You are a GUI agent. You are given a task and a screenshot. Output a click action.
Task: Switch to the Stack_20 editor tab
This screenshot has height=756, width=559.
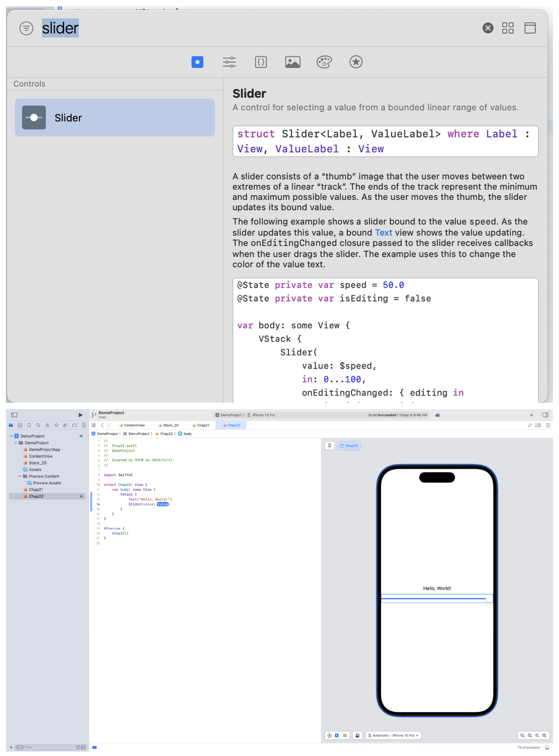tap(168, 425)
